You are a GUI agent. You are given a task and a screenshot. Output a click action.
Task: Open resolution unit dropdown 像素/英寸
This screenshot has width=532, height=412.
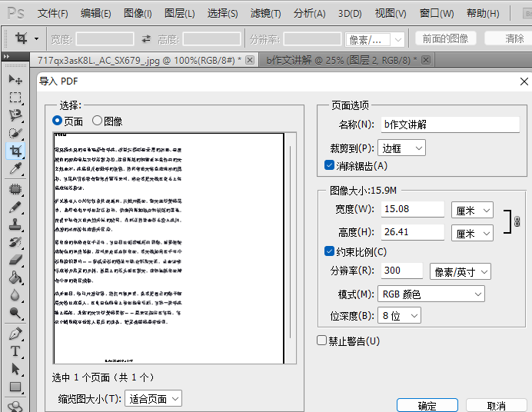(x=461, y=271)
